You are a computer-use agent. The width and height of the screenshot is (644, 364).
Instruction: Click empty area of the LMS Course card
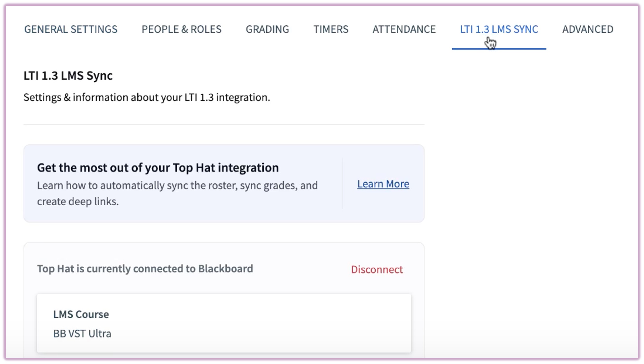coord(275,324)
